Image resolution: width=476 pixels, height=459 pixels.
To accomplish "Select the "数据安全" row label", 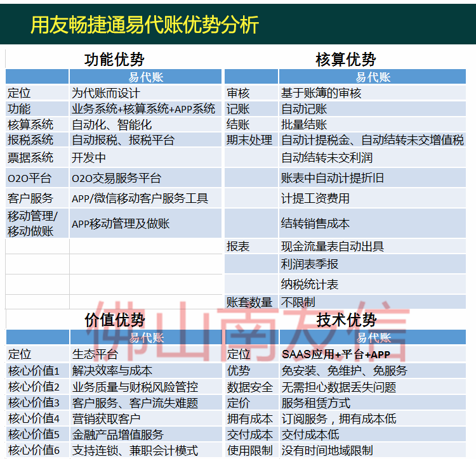I will point(252,387).
